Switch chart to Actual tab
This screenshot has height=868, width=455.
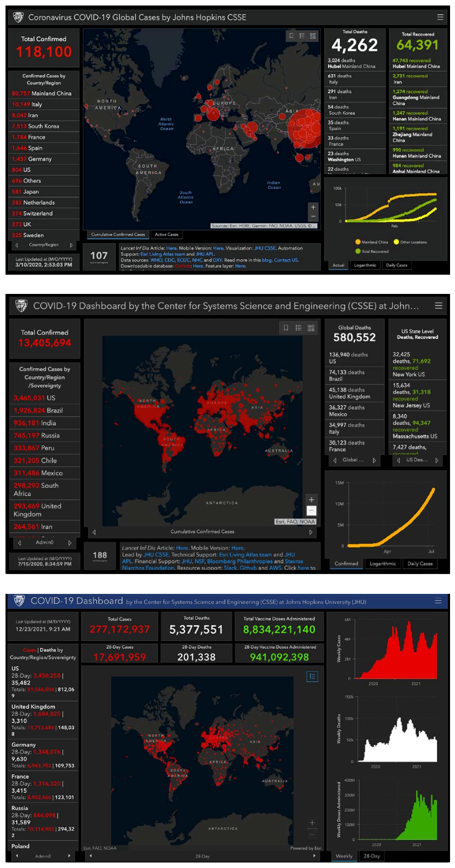coord(339,265)
